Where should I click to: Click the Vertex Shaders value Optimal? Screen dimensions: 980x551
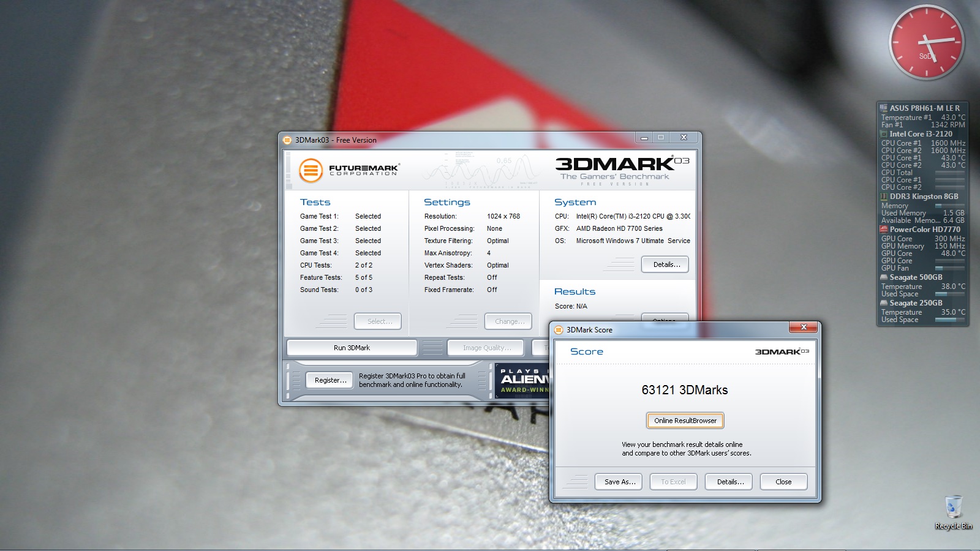[x=498, y=265]
